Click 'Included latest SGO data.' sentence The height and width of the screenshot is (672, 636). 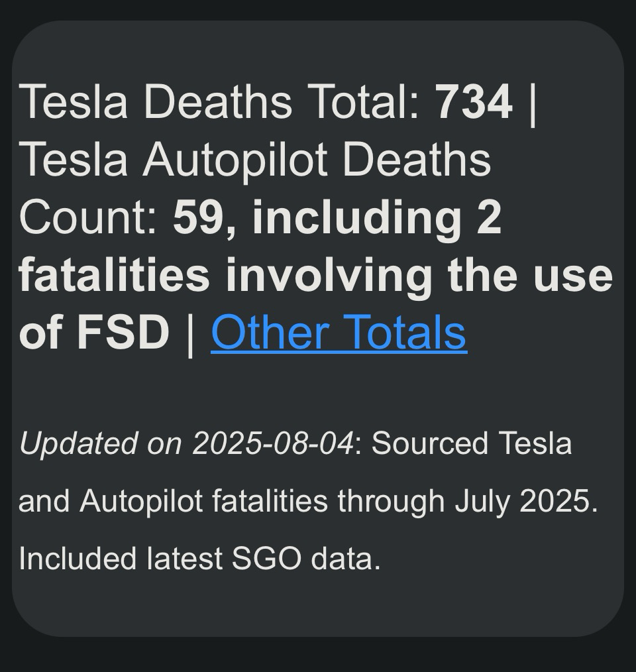[199, 559]
